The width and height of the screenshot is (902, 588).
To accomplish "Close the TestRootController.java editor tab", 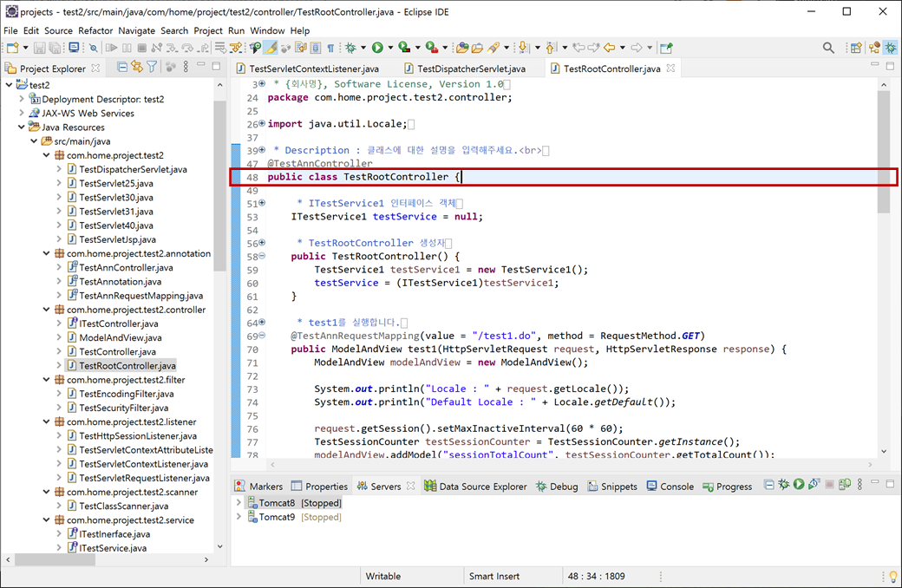I will pyautogui.click(x=670, y=68).
